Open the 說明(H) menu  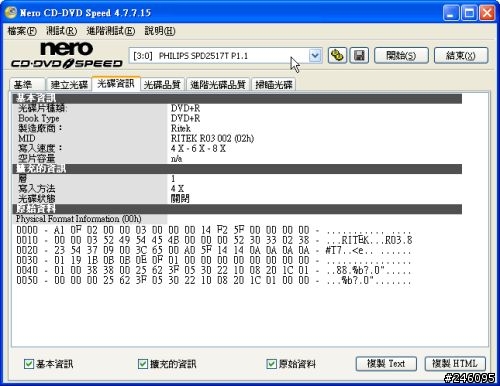[x=160, y=31]
